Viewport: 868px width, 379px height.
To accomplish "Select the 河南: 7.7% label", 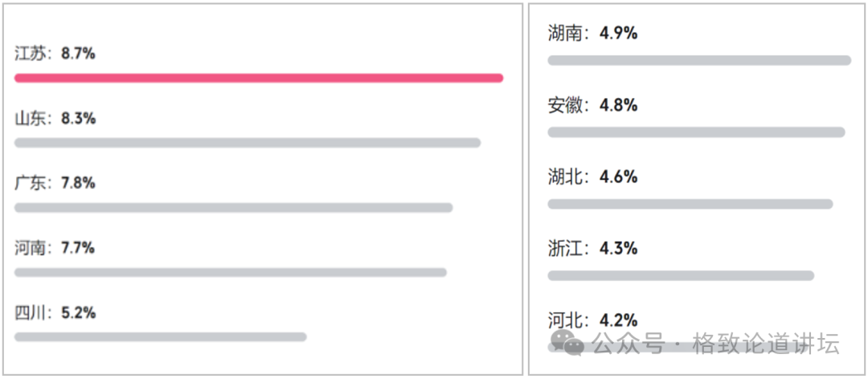I will click(55, 248).
